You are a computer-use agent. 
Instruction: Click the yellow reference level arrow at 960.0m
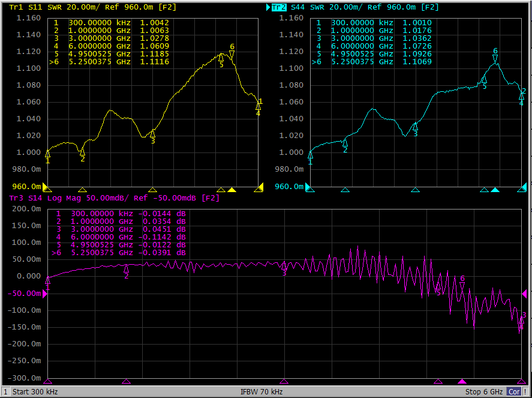pyautogui.click(x=45, y=187)
